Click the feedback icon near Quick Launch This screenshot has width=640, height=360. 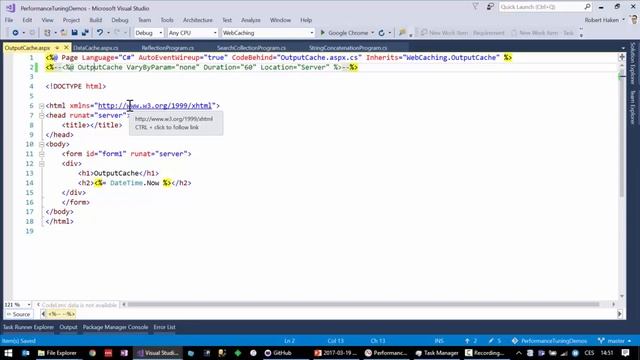490,7
